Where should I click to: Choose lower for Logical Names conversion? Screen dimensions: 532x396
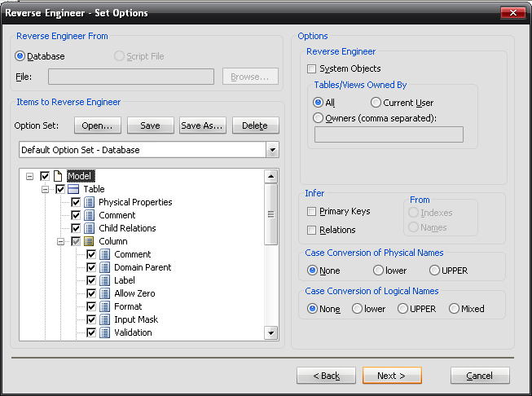357,309
